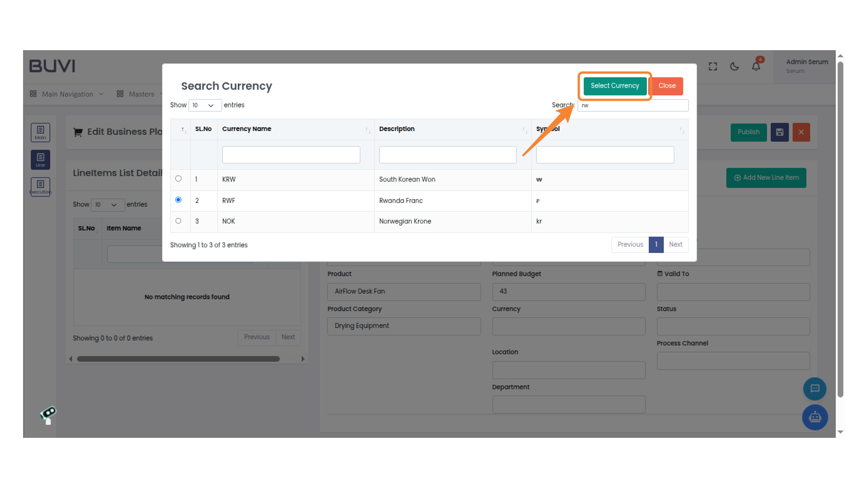Screen dimensions: 868x488
Task: Open the chat bubble floating icon
Action: coord(815,389)
